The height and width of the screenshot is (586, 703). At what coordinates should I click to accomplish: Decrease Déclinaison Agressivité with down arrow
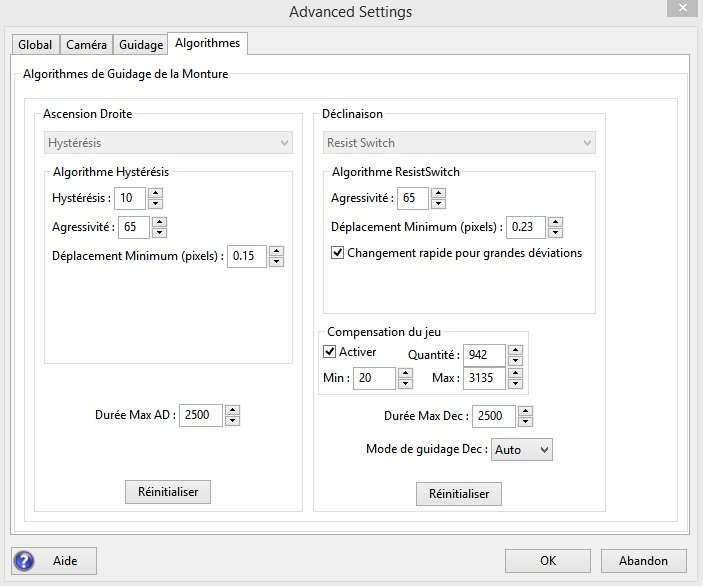point(438,204)
